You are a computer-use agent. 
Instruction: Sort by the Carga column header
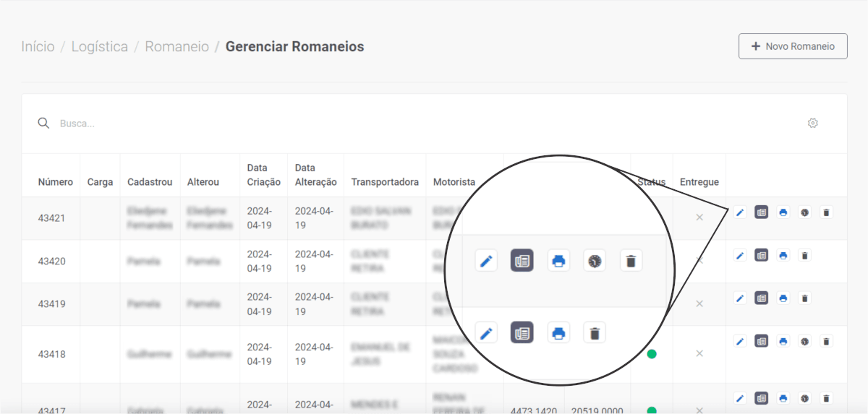100,182
